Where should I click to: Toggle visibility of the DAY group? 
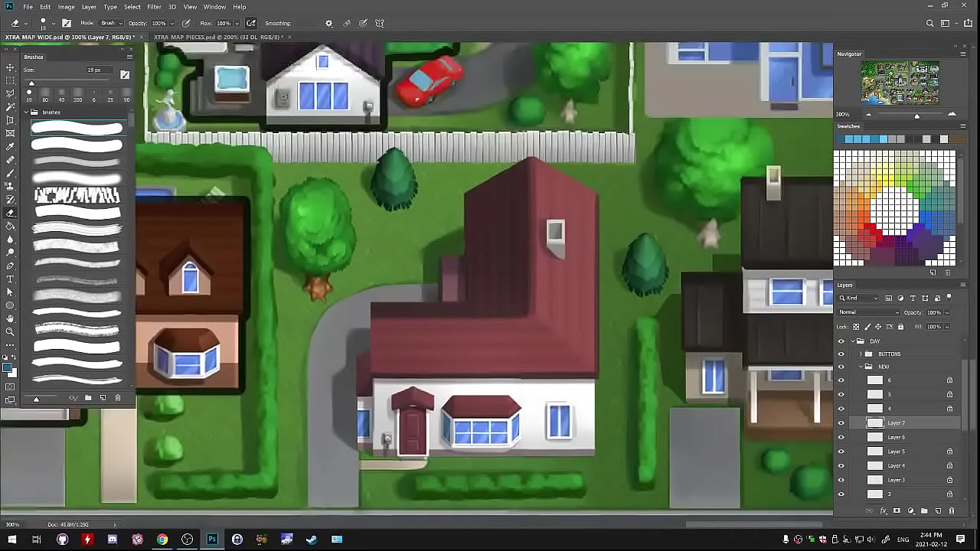tap(841, 341)
